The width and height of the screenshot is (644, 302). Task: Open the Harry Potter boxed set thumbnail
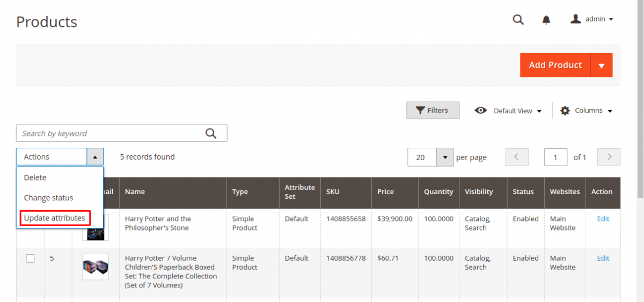(x=96, y=267)
